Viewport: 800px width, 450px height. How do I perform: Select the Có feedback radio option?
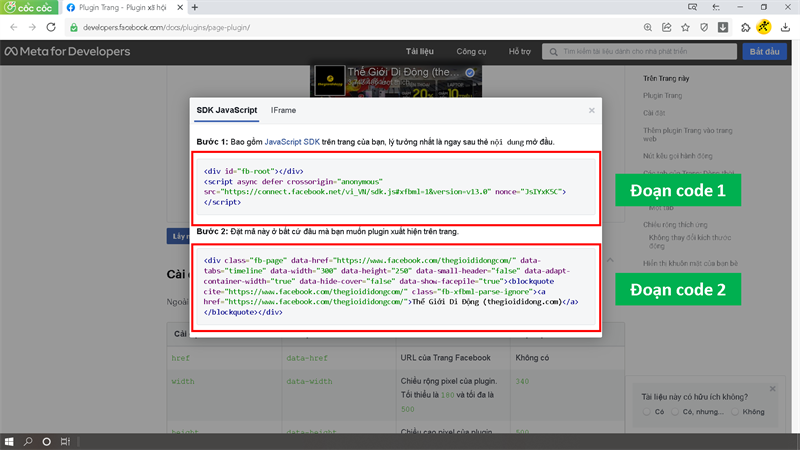click(x=647, y=412)
